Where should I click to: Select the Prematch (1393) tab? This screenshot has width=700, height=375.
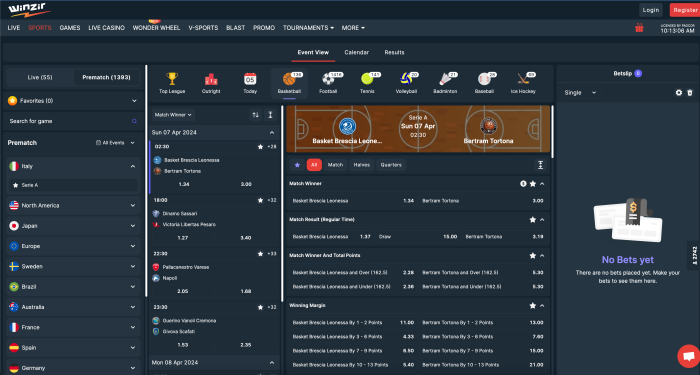106,77
